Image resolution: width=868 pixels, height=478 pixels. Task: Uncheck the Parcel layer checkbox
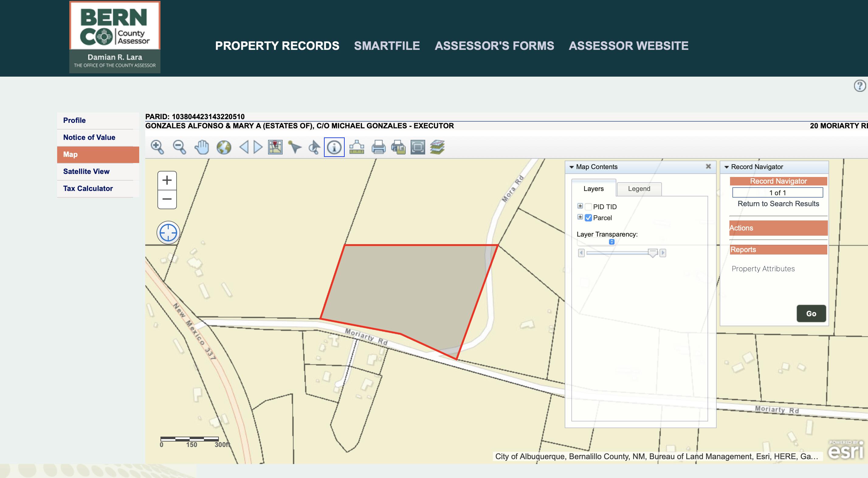tap(588, 218)
